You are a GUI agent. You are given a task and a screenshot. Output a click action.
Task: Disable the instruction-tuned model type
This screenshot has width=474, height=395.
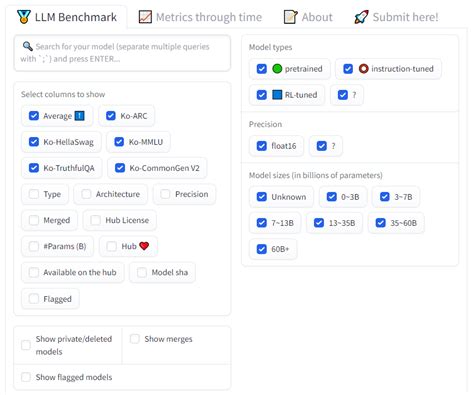click(x=348, y=69)
